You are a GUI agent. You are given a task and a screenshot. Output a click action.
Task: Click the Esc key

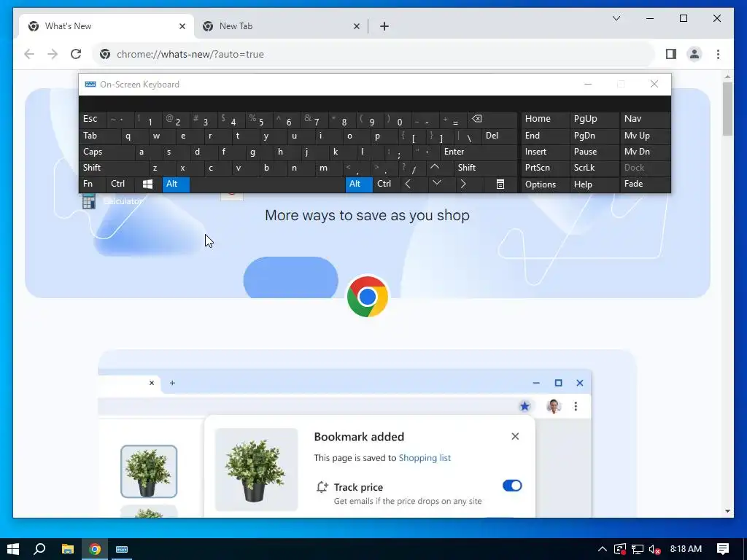tap(93, 119)
